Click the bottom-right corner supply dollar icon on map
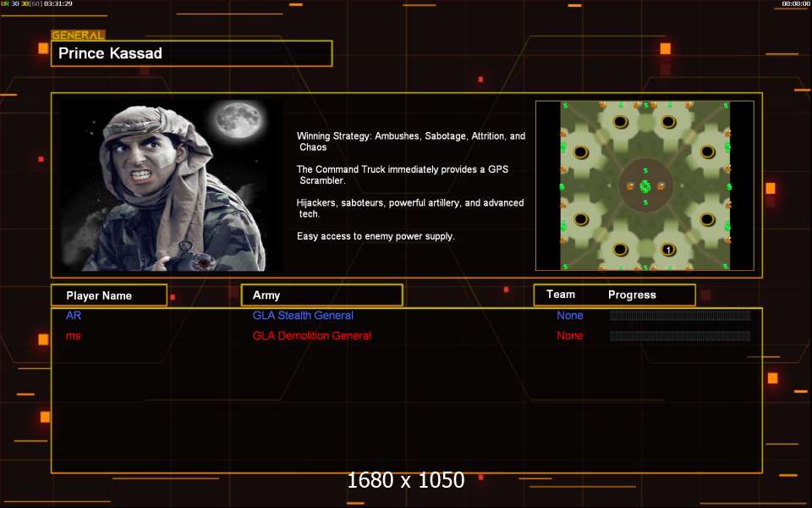Screen dimensions: 812x508 tap(726, 267)
